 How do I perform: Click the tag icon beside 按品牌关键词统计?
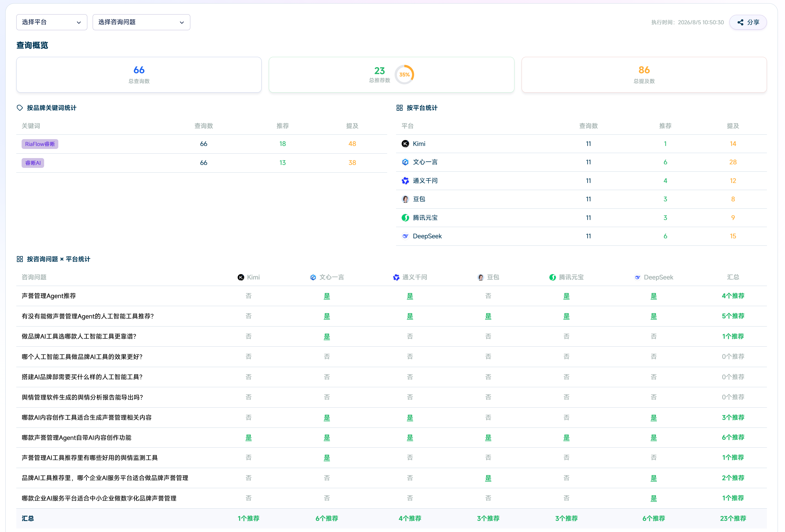20,108
